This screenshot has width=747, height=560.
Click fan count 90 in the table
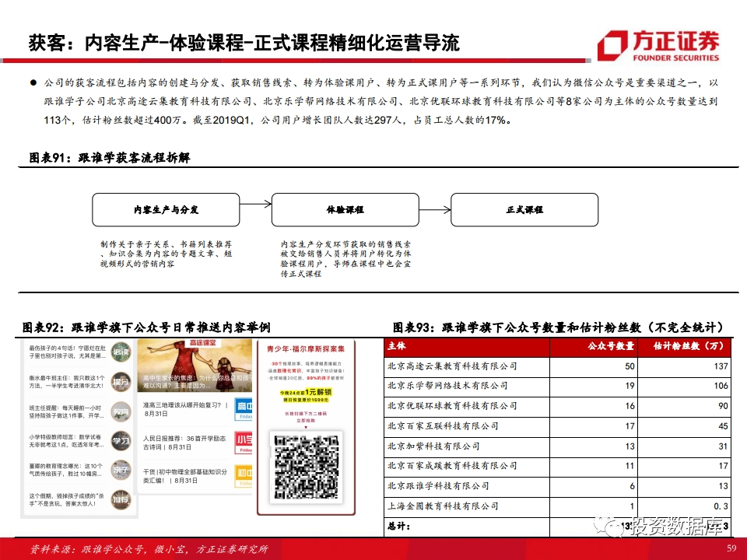pos(723,406)
